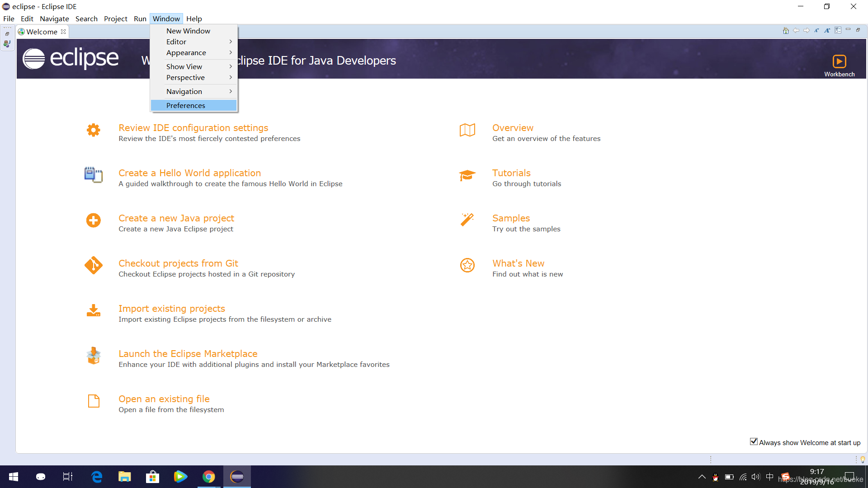Image resolution: width=868 pixels, height=488 pixels.
Task: Open the Workbench via the play icon
Action: click(839, 61)
